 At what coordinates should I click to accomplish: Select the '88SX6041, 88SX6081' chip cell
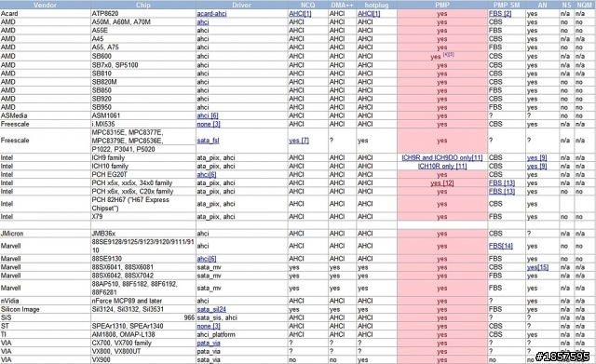143,267
